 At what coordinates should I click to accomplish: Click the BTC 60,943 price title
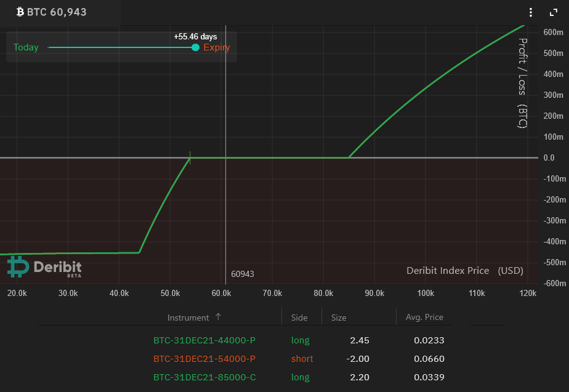57,12
